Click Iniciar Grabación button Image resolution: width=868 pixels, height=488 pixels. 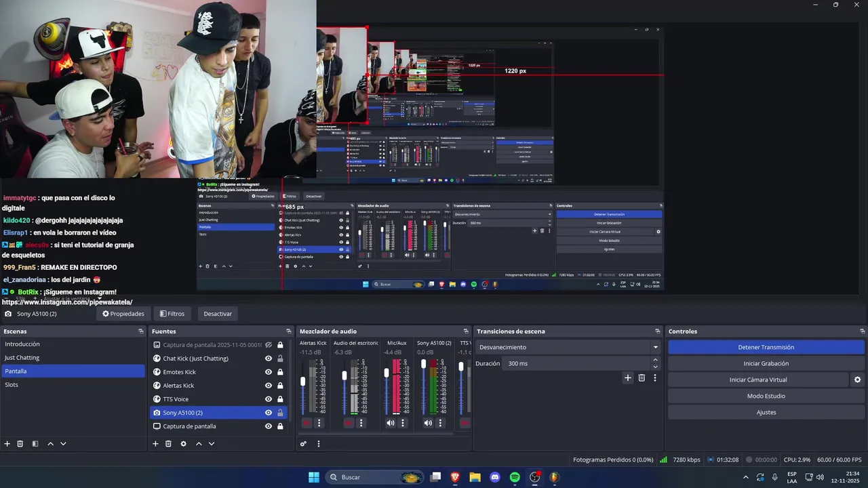(x=766, y=363)
